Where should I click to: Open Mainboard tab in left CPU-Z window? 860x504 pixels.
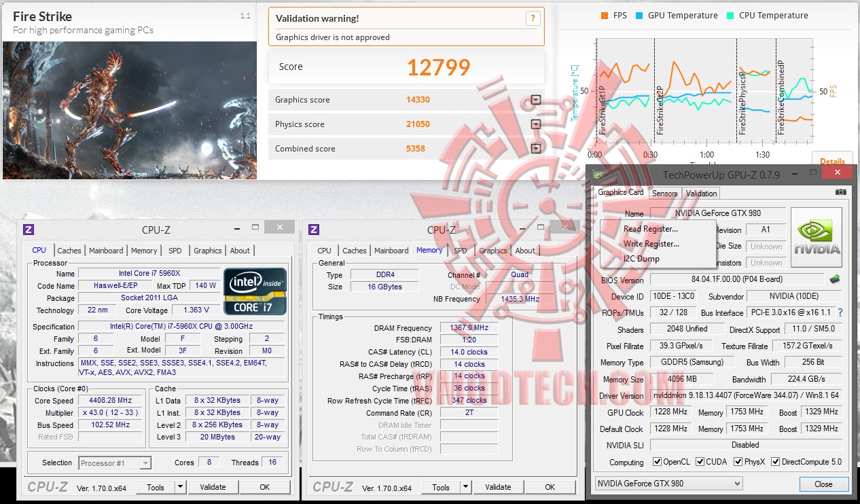(106, 251)
